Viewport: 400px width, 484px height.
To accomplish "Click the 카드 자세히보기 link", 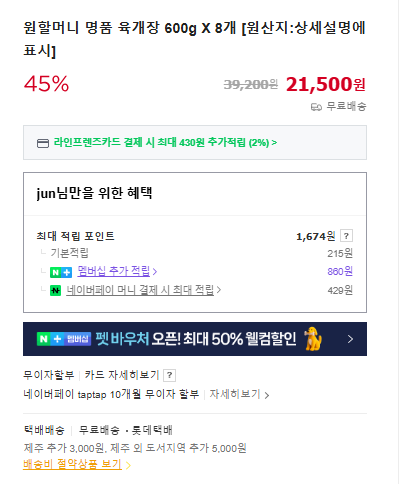I will click(122, 375).
